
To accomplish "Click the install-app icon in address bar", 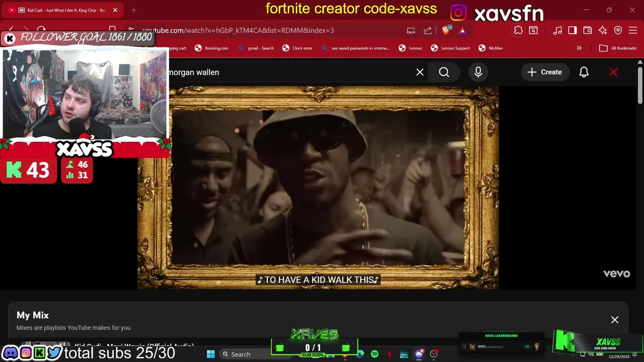I will pos(411,30).
